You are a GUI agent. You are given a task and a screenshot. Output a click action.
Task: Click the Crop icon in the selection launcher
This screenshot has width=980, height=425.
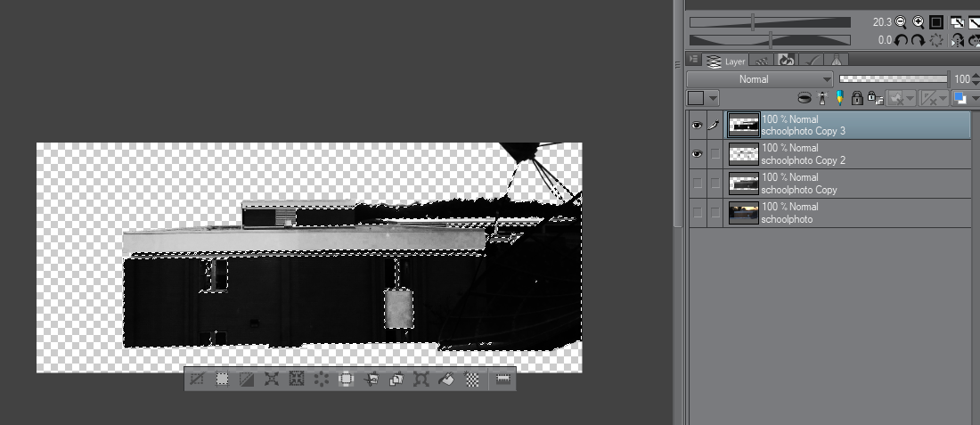(222, 379)
